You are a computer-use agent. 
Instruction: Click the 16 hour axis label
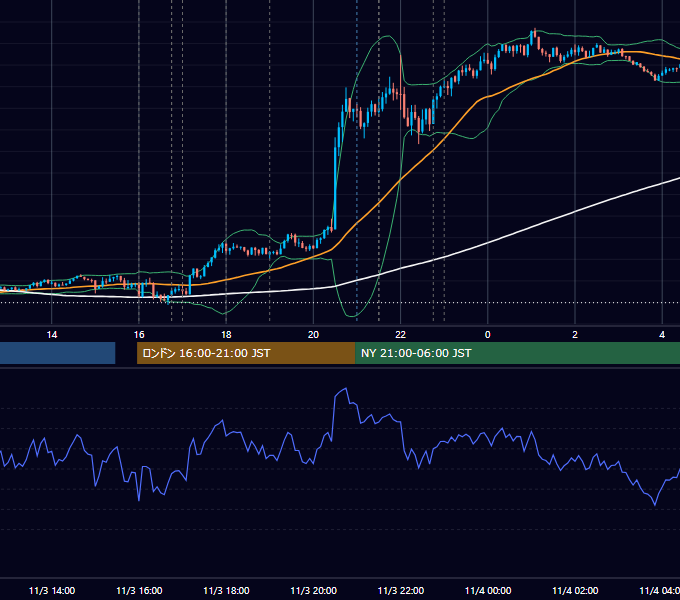[x=139, y=335]
